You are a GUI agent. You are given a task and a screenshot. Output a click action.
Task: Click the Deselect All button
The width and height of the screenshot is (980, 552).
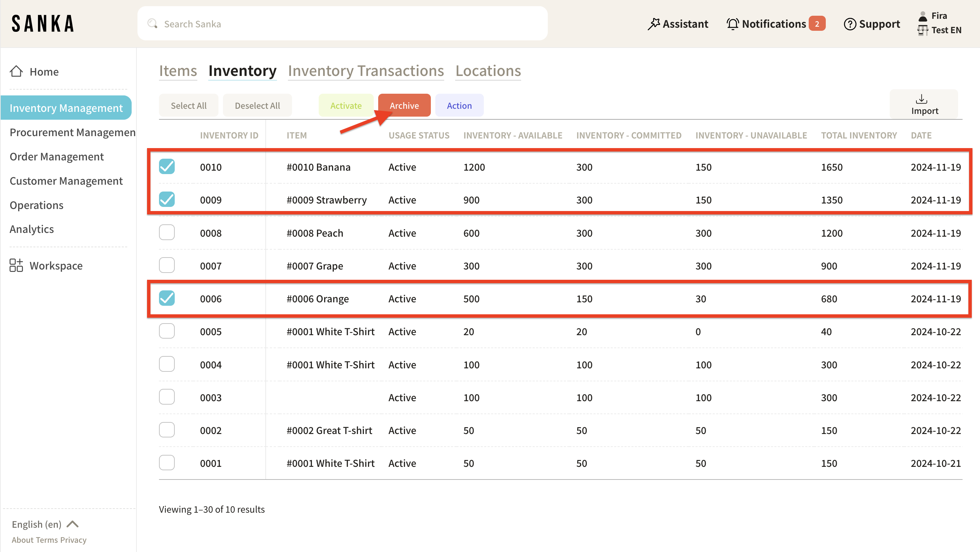point(257,105)
